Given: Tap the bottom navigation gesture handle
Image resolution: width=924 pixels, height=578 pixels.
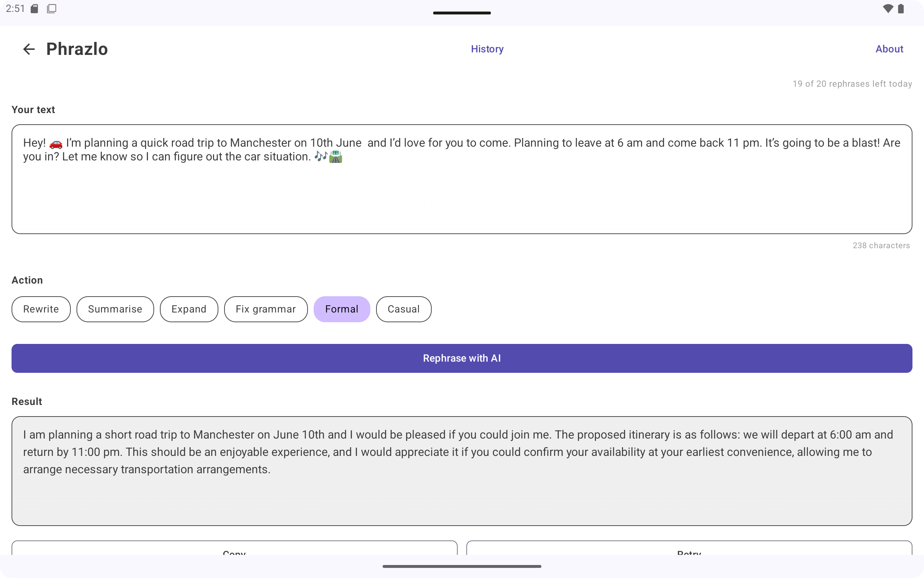Looking at the screenshot, I should [x=462, y=566].
